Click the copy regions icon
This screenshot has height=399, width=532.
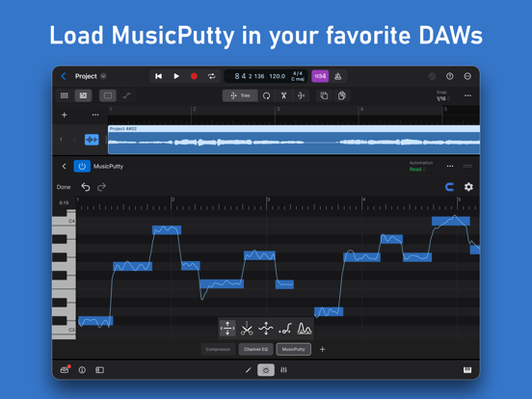click(324, 95)
